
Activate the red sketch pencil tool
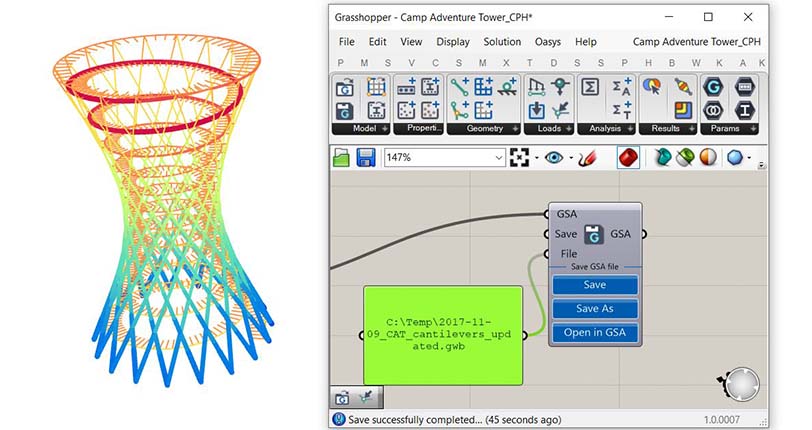587,157
